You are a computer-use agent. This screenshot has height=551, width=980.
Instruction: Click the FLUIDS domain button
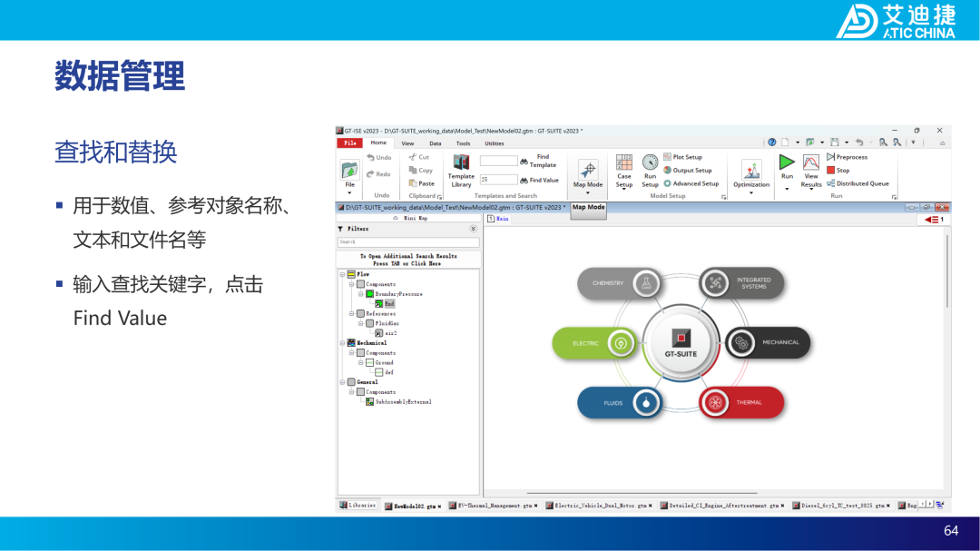click(618, 403)
